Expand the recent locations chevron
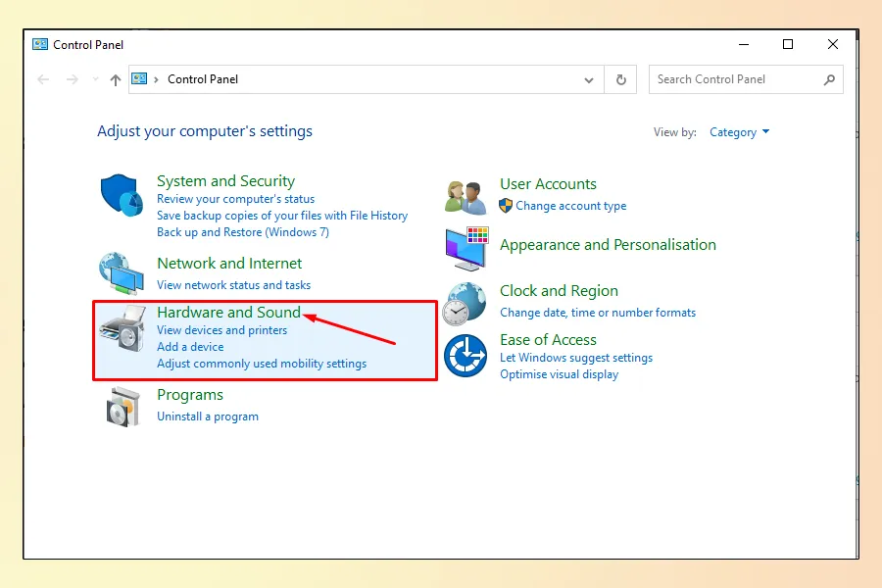 click(x=95, y=79)
